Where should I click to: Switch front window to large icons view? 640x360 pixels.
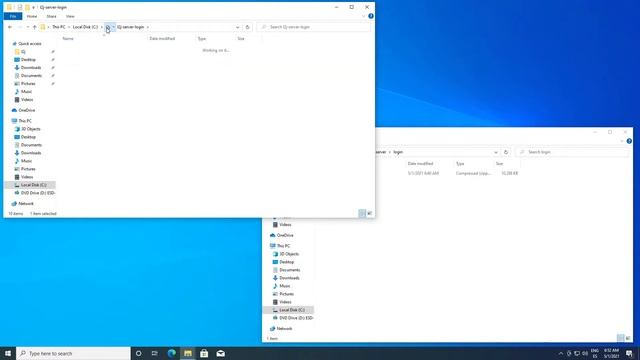point(370,213)
